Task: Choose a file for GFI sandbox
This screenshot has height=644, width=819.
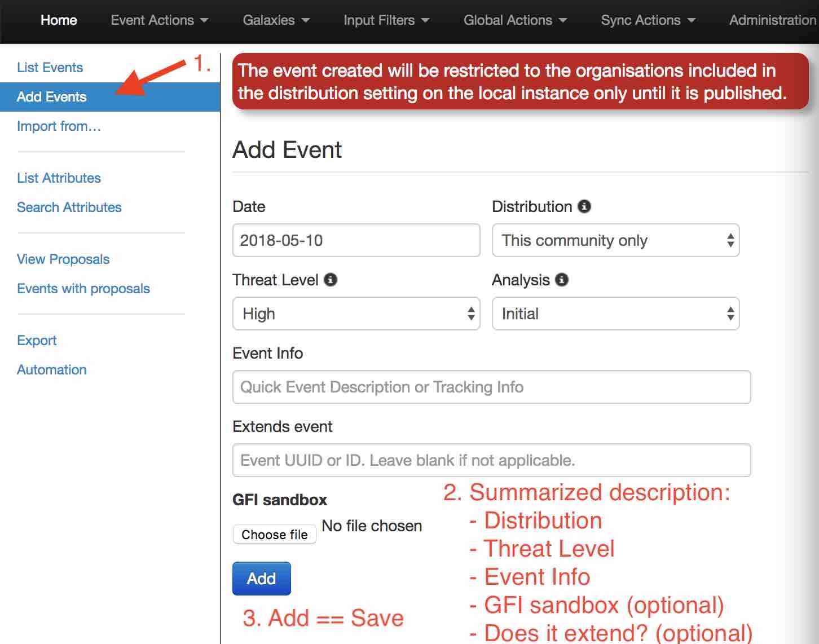Action: 274,534
